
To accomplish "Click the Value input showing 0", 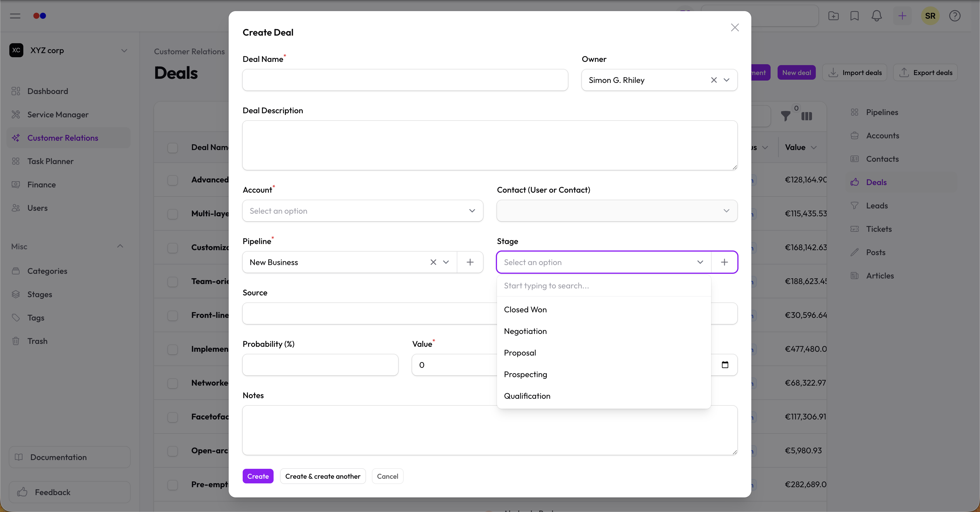I will coord(454,365).
